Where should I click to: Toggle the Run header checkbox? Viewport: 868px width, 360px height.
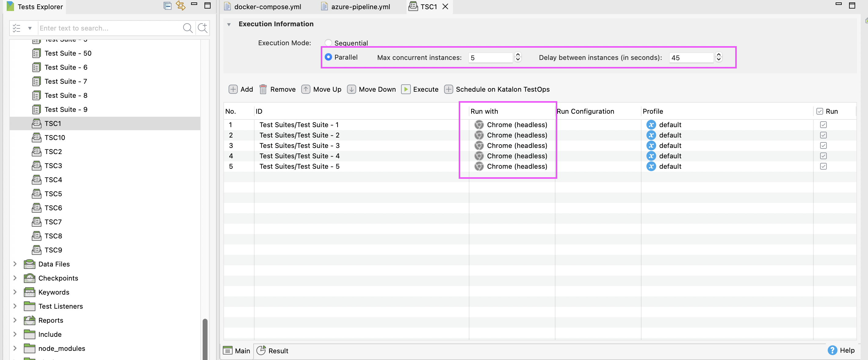(x=819, y=111)
